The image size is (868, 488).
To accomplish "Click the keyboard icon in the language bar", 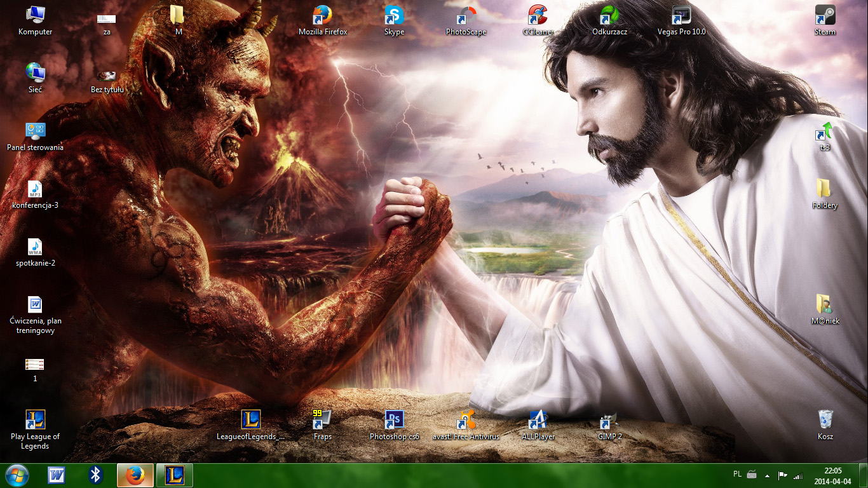I will pyautogui.click(x=752, y=474).
